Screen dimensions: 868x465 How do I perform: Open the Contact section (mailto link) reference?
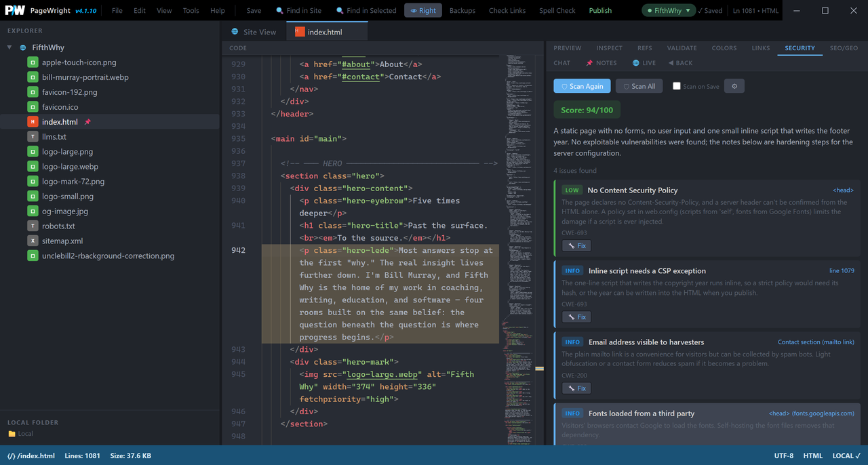click(816, 342)
